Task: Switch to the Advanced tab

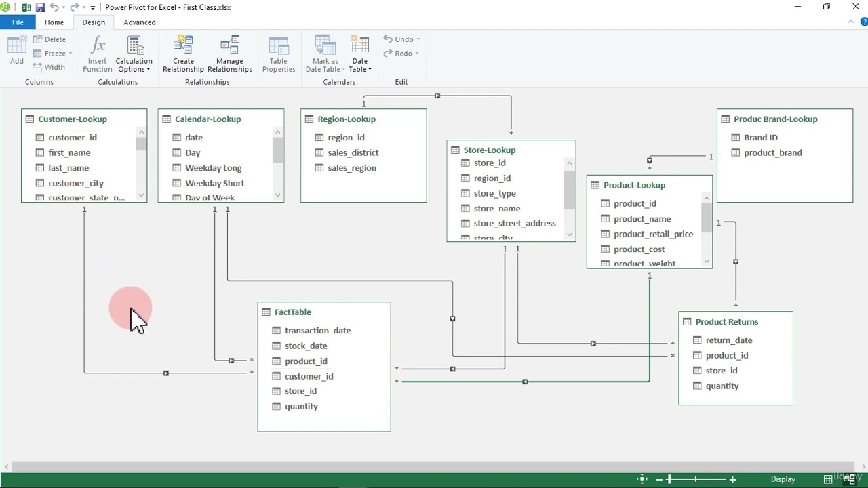Action: pos(140,22)
